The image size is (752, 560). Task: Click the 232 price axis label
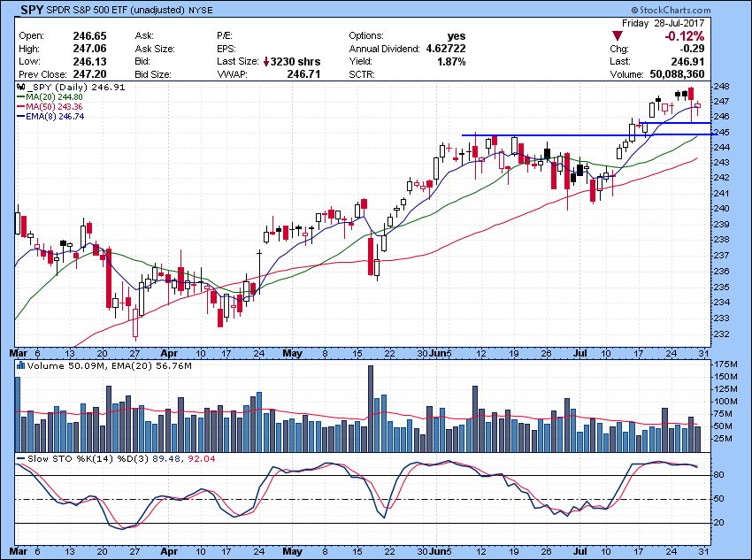tap(721, 334)
